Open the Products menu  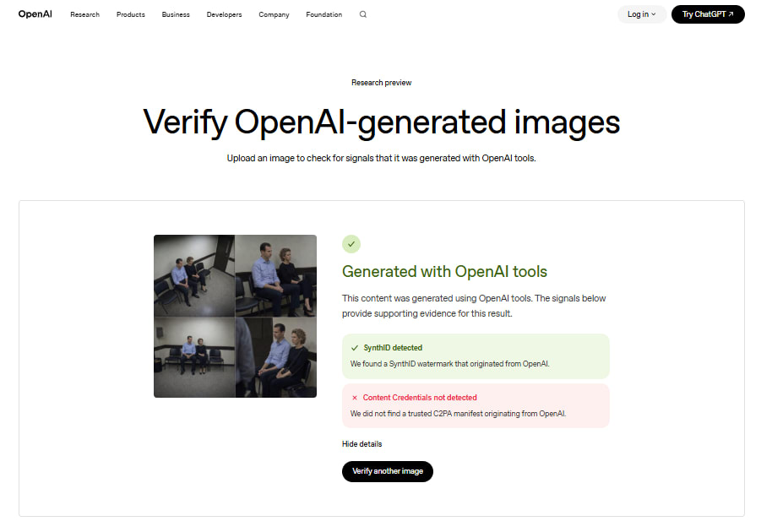tap(130, 14)
